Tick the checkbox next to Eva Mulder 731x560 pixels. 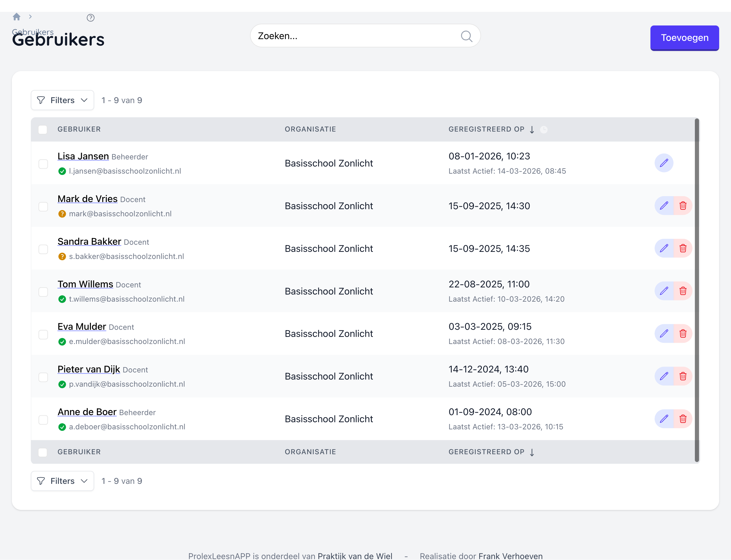43,334
